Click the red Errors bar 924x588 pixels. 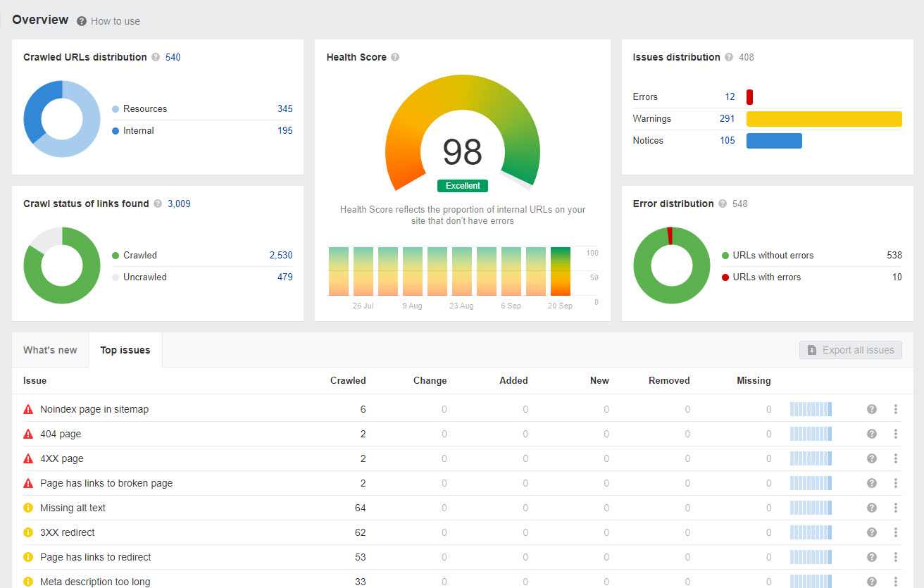750,96
